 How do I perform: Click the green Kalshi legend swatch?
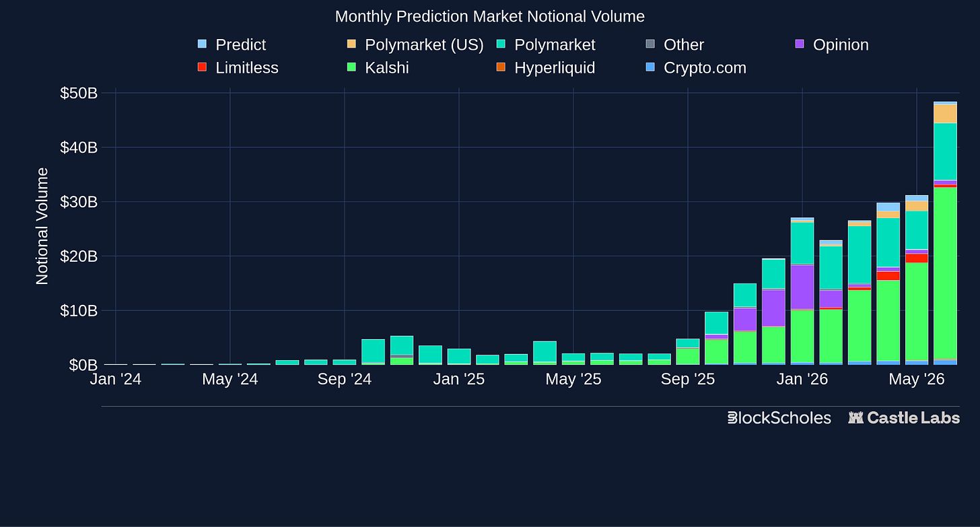coord(351,67)
